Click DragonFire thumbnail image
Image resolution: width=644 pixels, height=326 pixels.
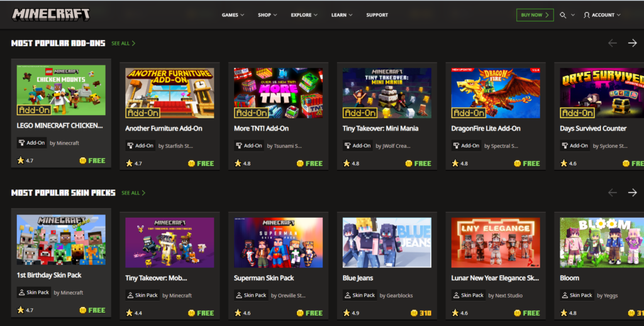[x=496, y=93]
